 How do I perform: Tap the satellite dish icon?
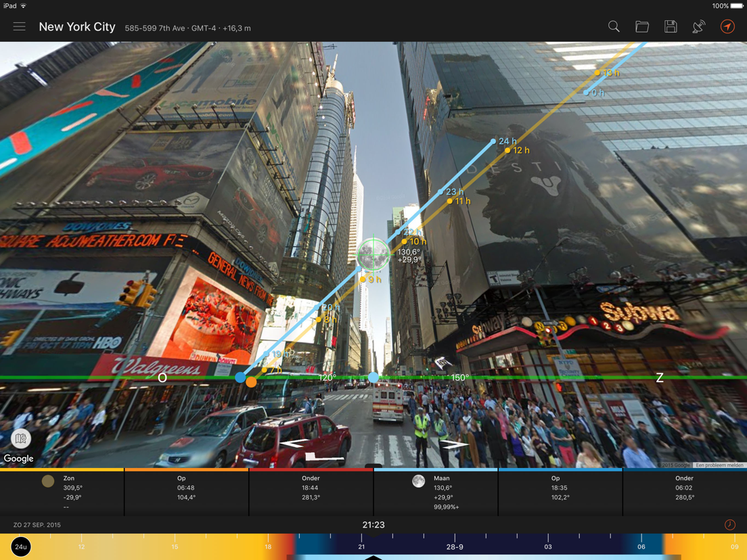coord(698,26)
